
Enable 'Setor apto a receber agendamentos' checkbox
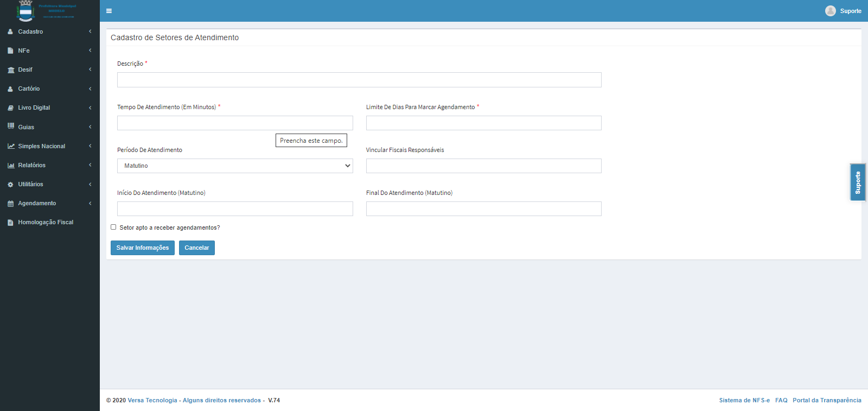[x=113, y=227]
